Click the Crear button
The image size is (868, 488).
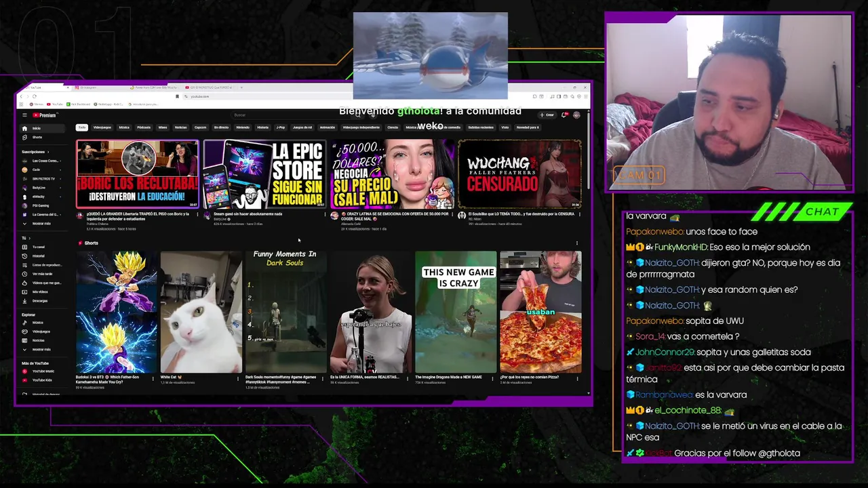pyautogui.click(x=547, y=115)
